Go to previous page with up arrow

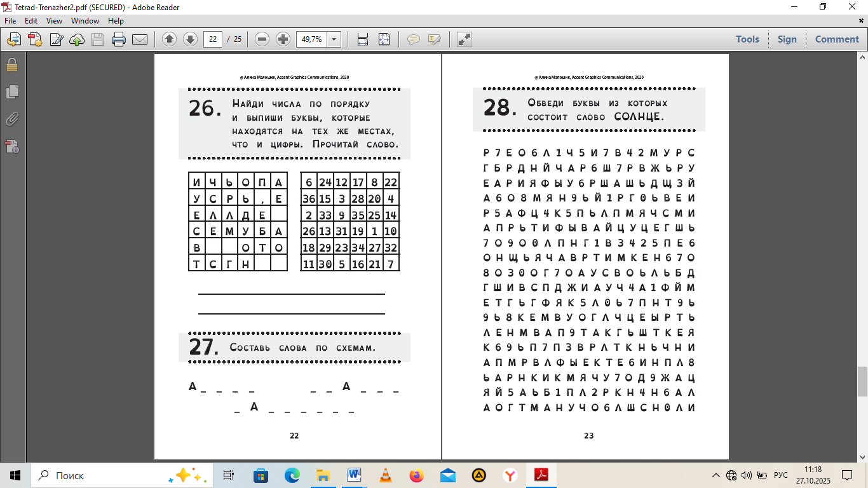(x=169, y=39)
